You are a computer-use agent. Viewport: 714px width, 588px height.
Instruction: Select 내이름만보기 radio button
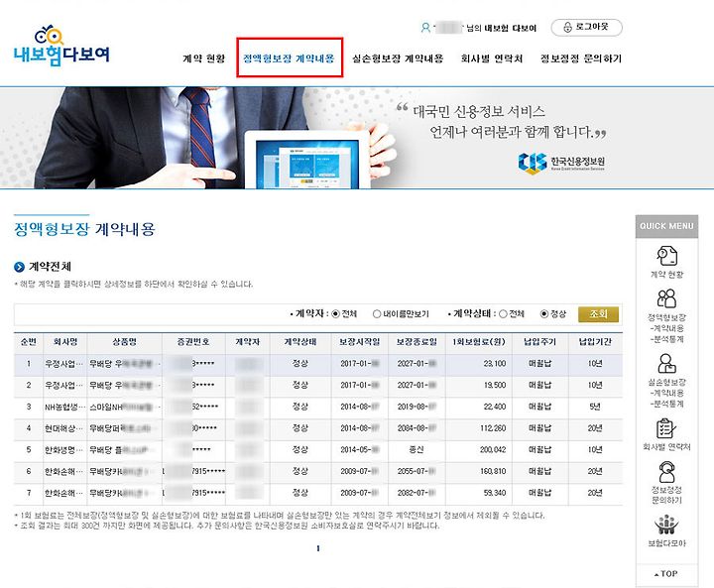[x=377, y=313]
